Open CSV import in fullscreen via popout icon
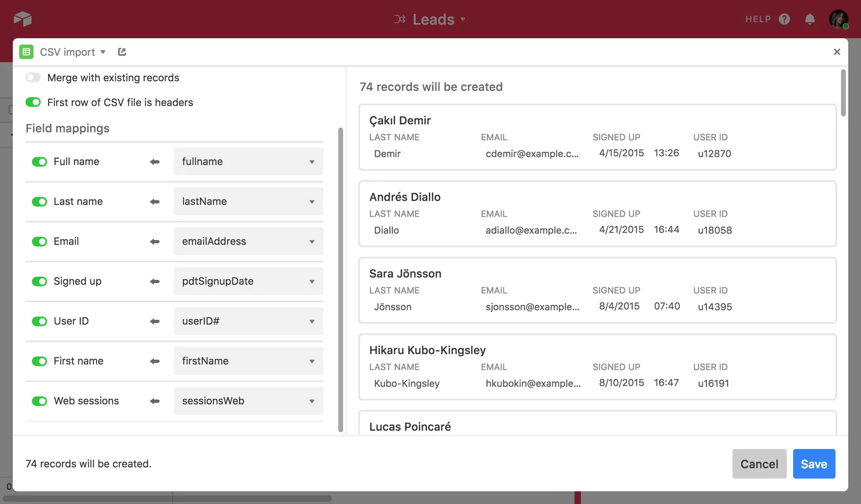The image size is (861, 504). (122, 52)
